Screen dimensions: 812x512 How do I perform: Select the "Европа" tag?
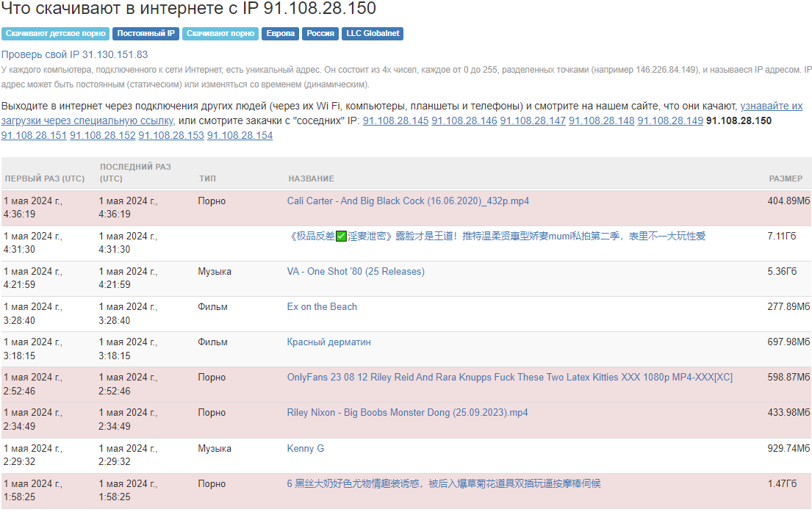pos(280,34)
